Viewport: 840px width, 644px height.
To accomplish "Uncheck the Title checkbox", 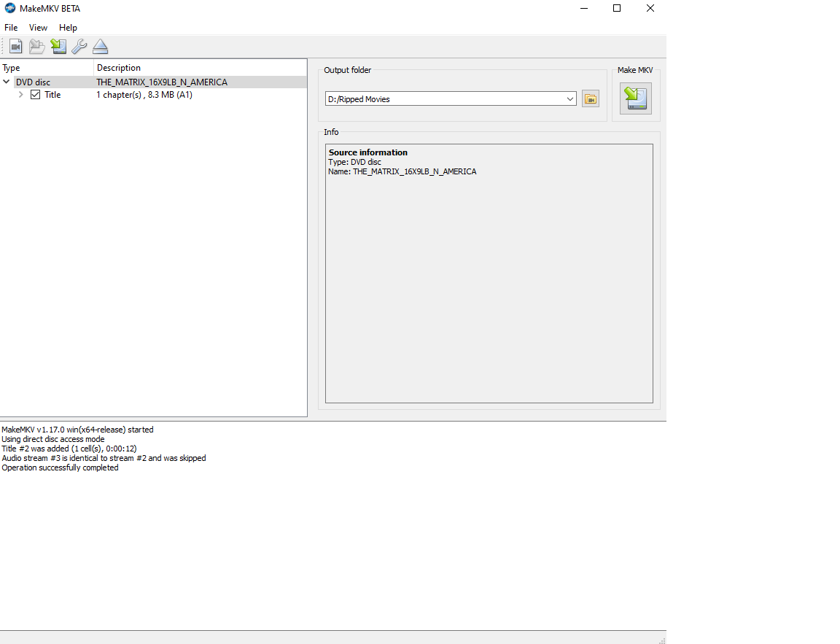I will pyautogui.click(x=35, y=95).
